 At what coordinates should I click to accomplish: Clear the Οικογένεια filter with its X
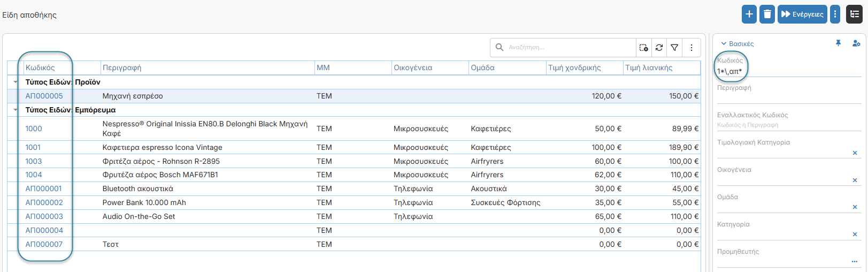click(x=855, y=180)
